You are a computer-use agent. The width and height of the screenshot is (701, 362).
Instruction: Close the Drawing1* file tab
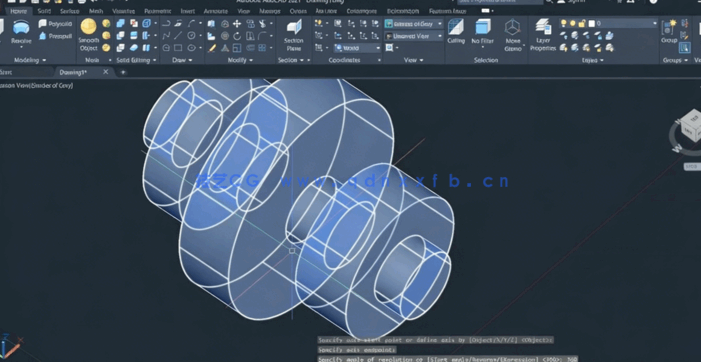[106, 72]
